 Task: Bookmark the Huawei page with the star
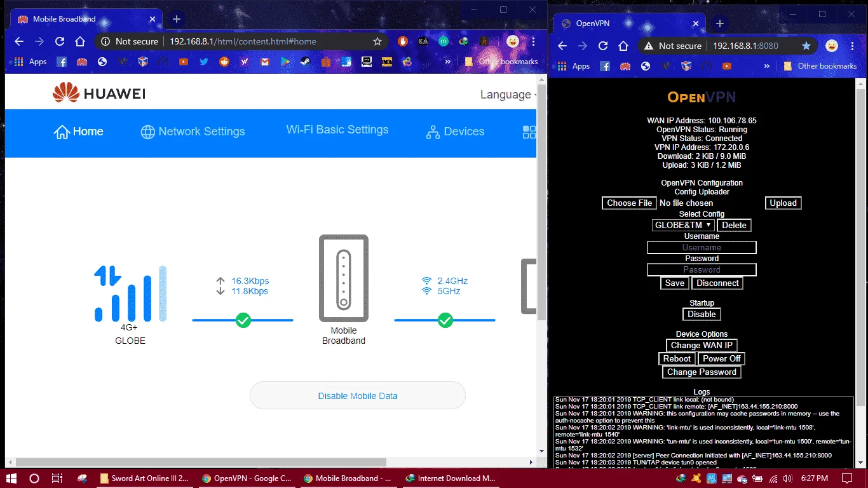377,41
